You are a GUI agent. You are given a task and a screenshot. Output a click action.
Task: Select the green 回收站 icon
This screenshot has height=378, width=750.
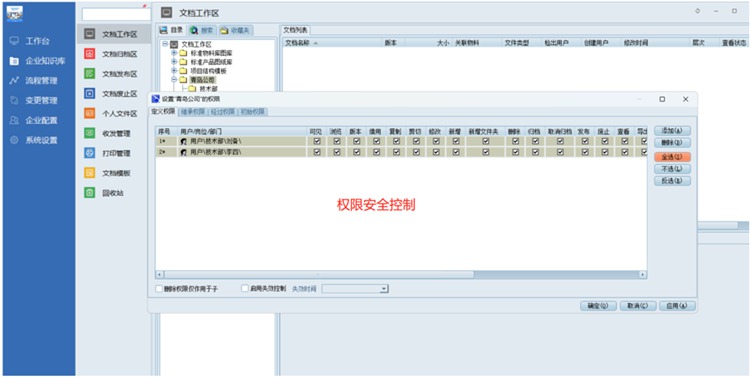point(89,193)
